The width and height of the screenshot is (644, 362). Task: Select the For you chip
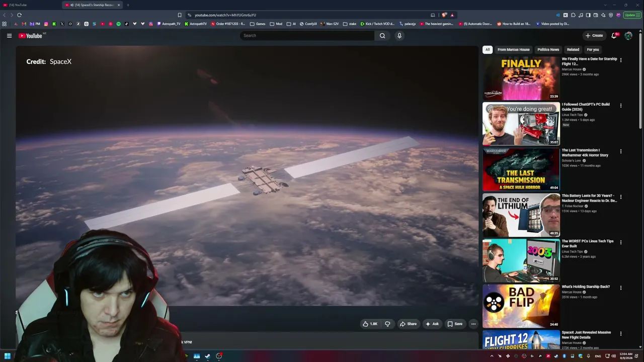[x=593, y=50]
